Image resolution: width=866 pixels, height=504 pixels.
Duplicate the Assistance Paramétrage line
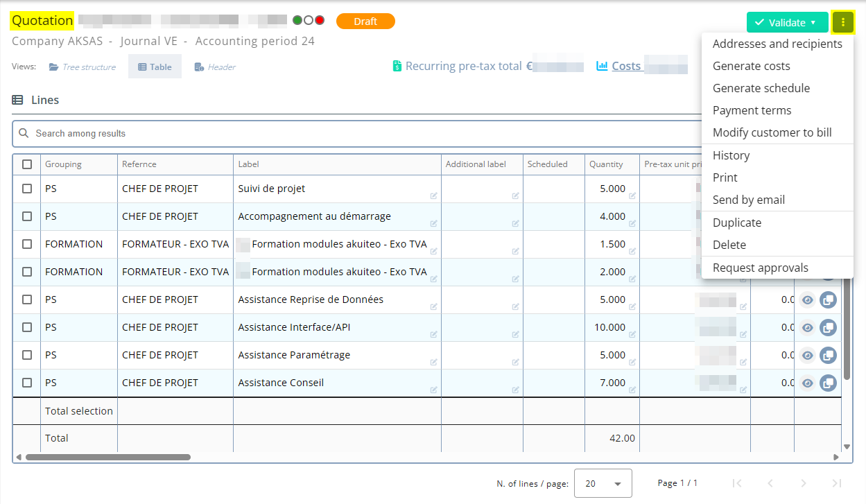[828, 355]
